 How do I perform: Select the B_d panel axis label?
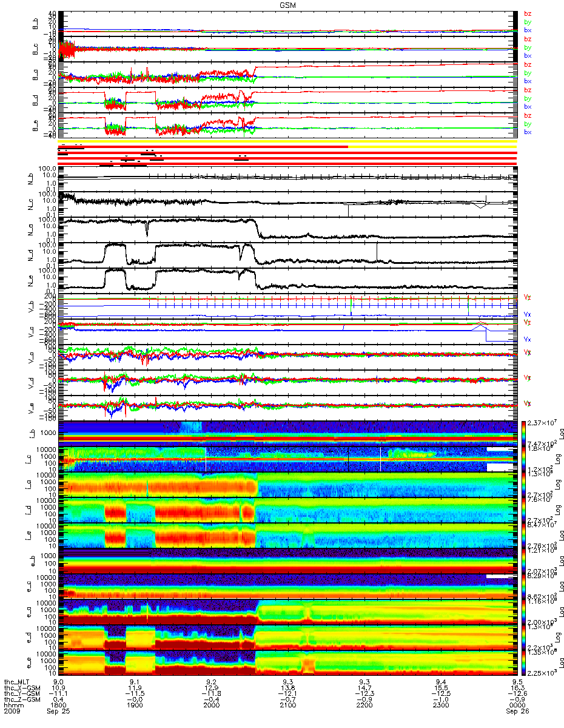click(35, 99)
